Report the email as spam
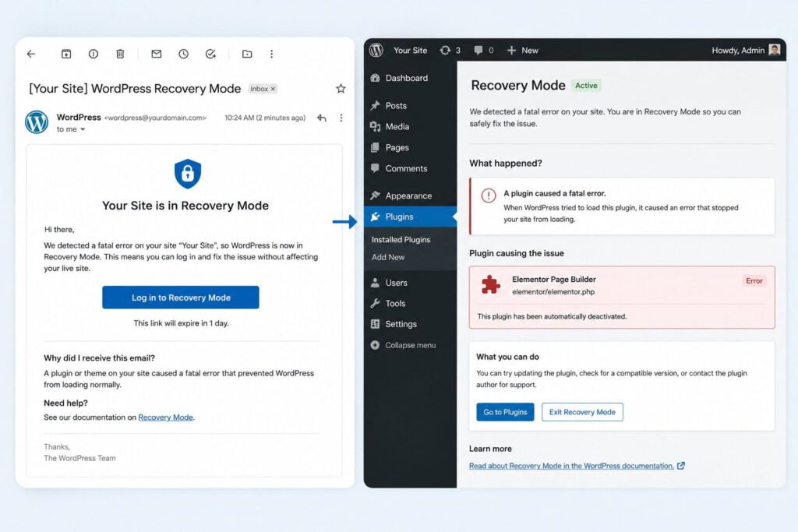The height and width of the screenshot is (532, 798). tap(94, 54)
